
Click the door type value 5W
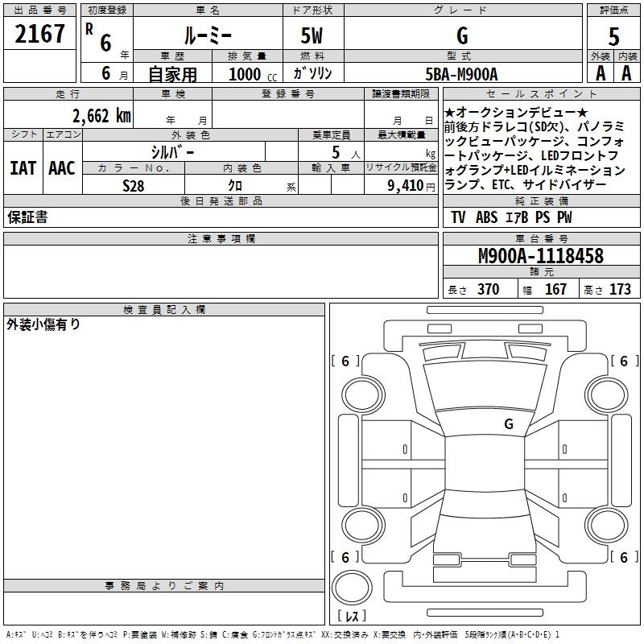[312, 35]
